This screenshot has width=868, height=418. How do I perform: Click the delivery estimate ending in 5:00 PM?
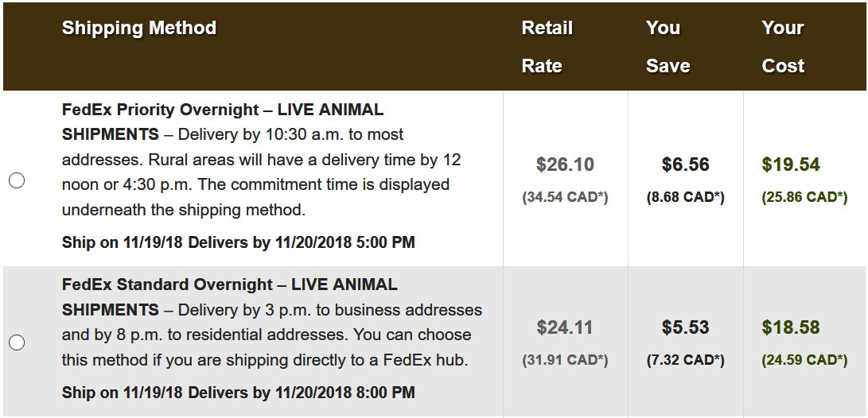239,242
